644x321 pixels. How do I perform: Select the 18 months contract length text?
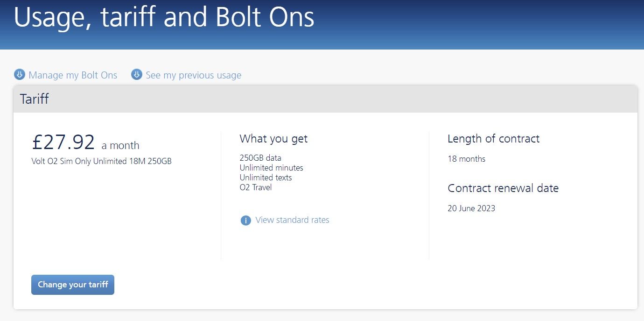(466, 158)
